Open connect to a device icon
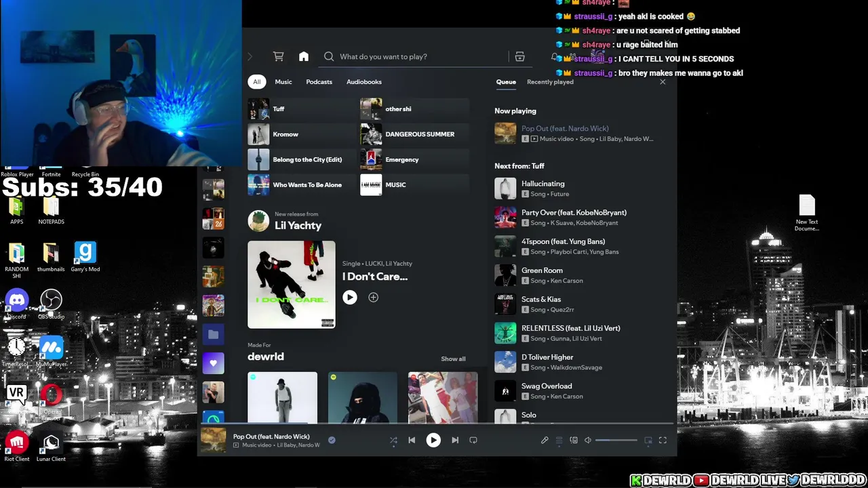This screenshot has height=488, width=868. click(574, 441)
